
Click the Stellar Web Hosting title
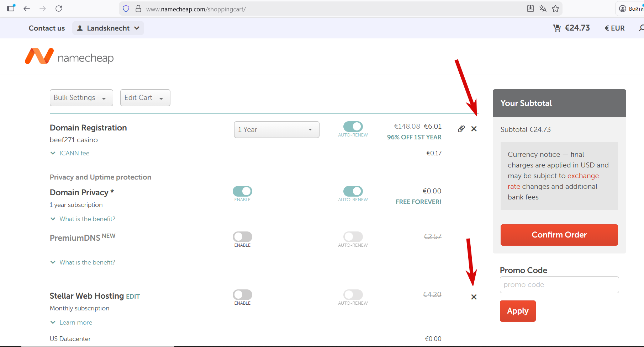[87, 296]
